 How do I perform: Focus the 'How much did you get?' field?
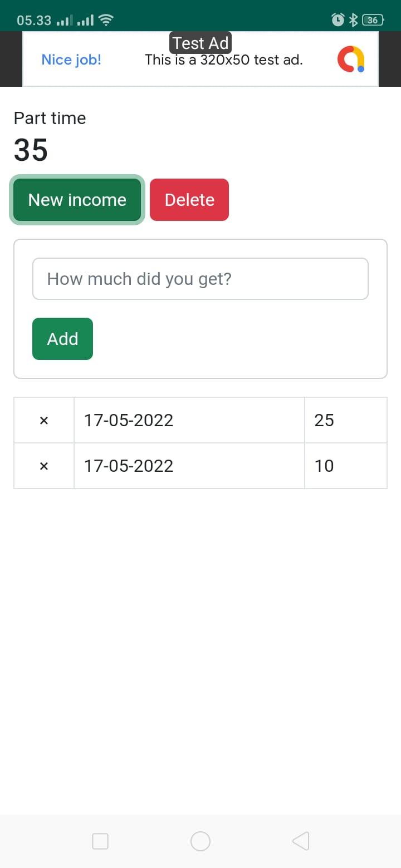tap(200, 279)
